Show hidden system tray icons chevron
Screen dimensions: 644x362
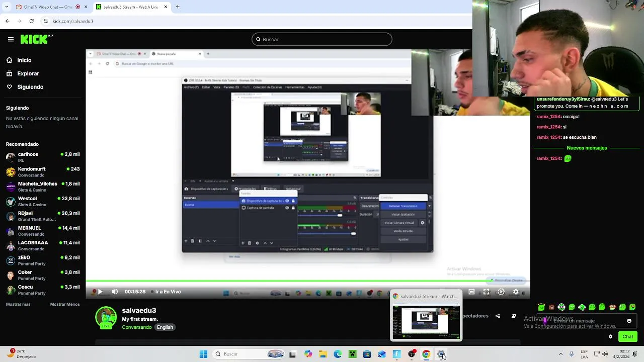pos(560,354)
